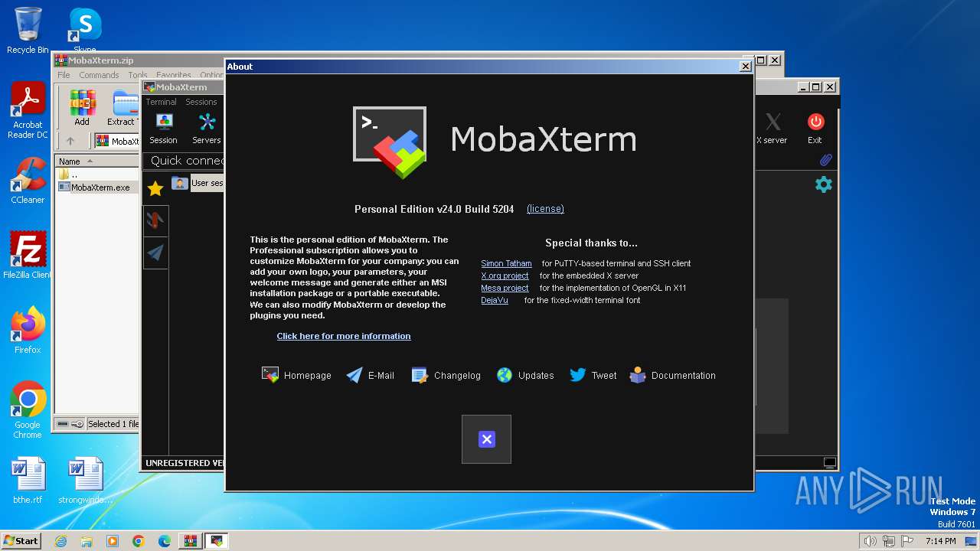The width and height of the screenshot is (980, 551).
Task: Open the Mesa project link
Action: pos(505,288)
